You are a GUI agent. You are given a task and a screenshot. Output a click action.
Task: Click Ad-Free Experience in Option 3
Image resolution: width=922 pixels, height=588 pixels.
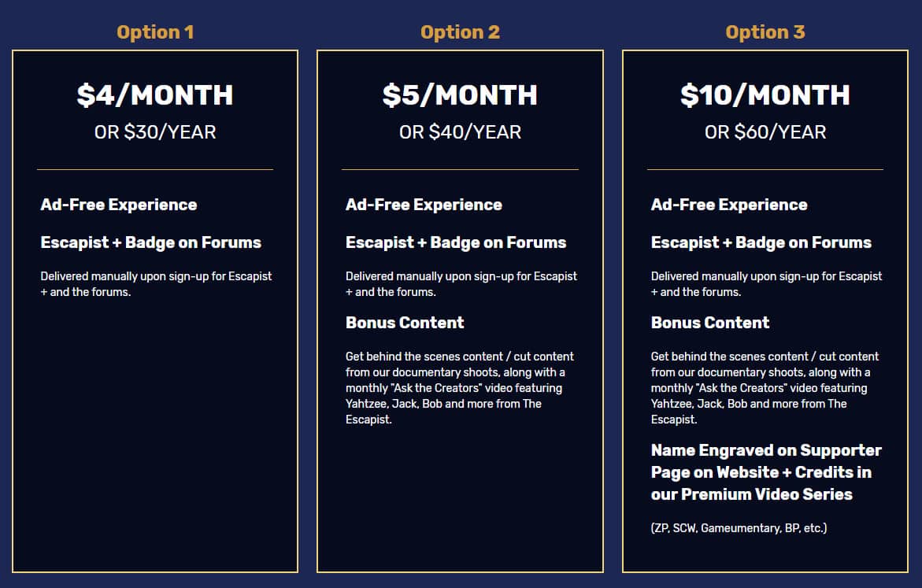point(729,205)
